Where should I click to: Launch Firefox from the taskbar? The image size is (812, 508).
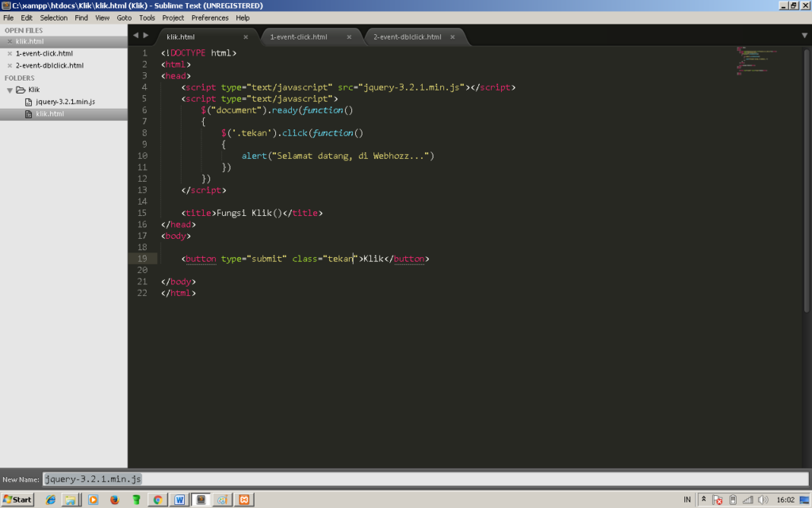114,499
